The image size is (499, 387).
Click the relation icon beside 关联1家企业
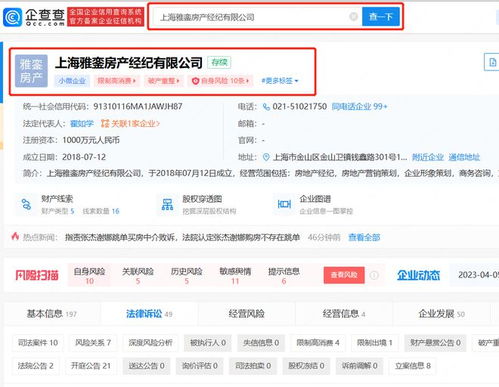[105, 124]
